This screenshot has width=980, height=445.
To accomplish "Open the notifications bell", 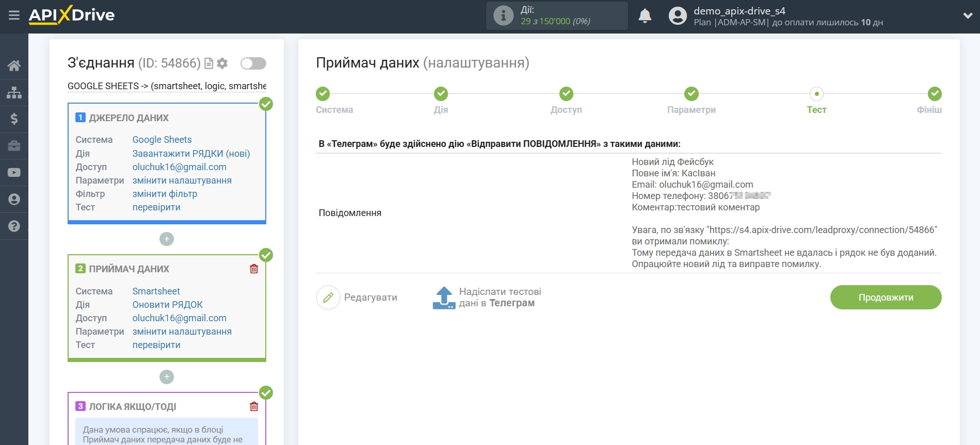I will point(645,15).
